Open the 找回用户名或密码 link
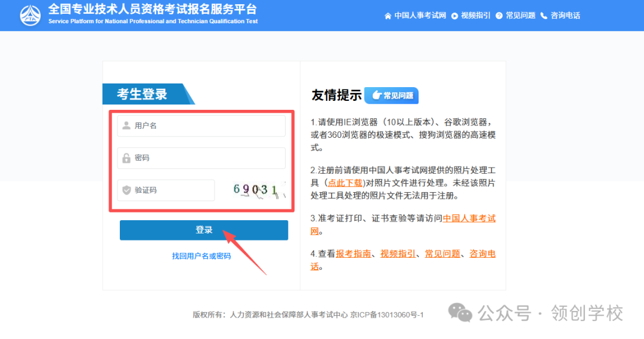644x339 pixels. (202, 256)
